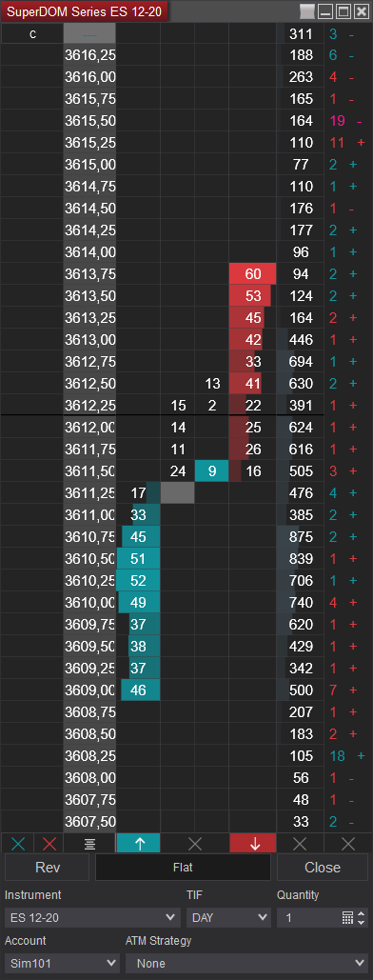Click the grey X below the 13 column
This screenshot has width=373, height=980.
[x=195, y=844]
